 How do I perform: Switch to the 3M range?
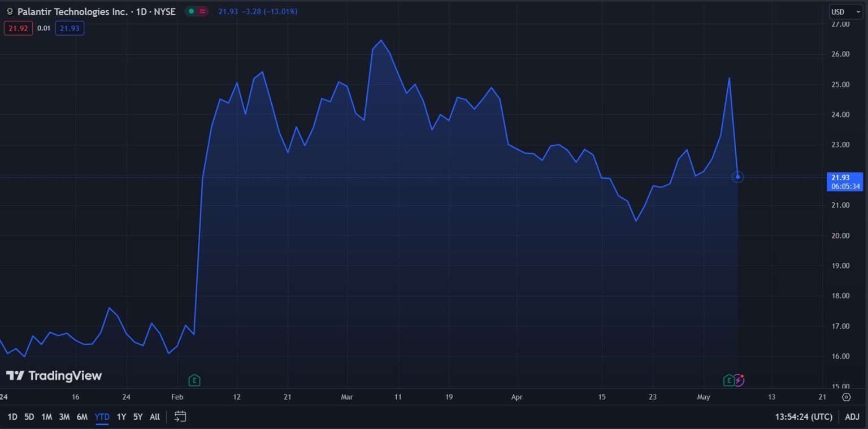tap(64, 417)
